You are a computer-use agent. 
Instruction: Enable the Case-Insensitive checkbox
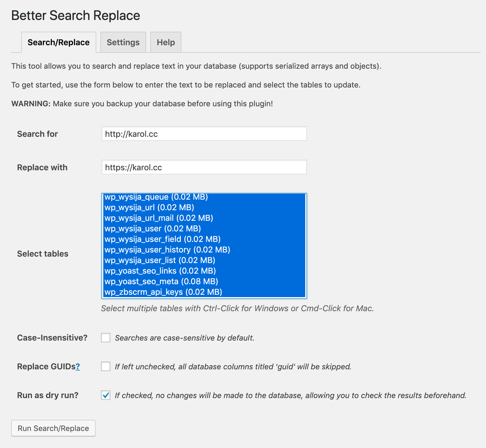pos(105,338)
